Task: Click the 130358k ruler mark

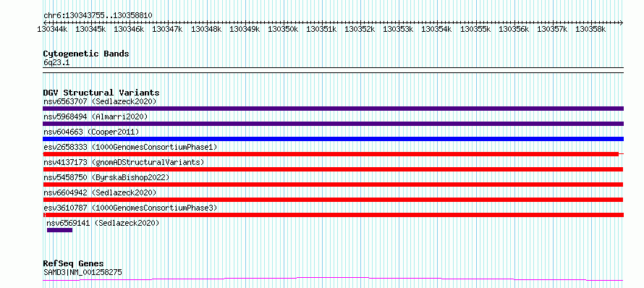Action: click(x=590, y=29)
